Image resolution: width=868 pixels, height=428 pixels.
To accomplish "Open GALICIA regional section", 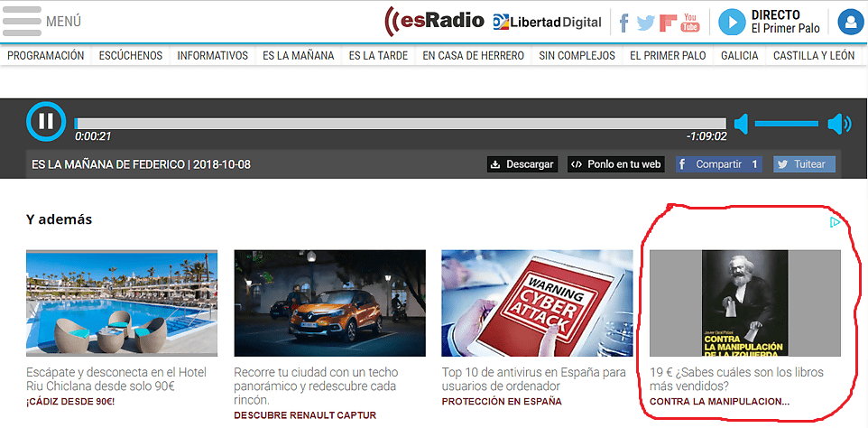I will (x=740, y=55).
